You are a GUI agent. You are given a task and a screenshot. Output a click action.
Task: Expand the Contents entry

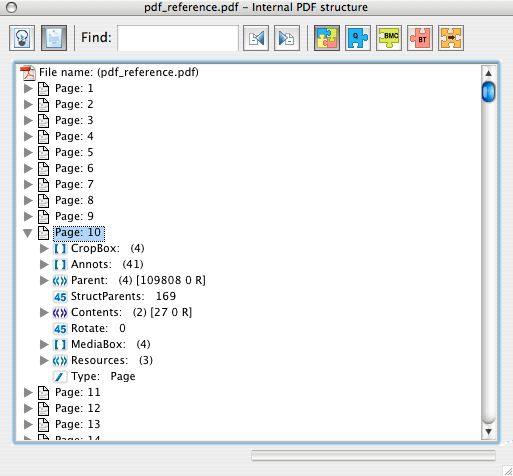click(x=44, y=312)
